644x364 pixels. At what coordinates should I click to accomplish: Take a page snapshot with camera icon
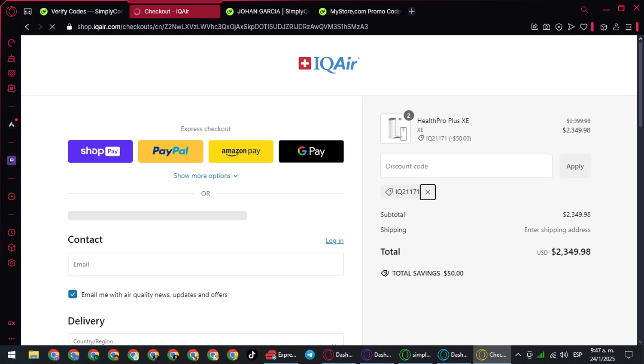546,27
